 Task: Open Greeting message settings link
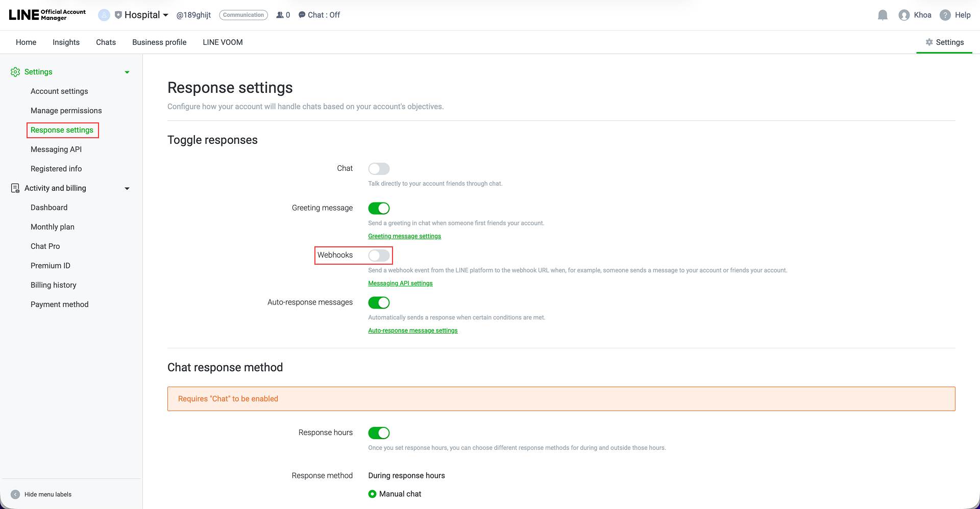point(404,236)
